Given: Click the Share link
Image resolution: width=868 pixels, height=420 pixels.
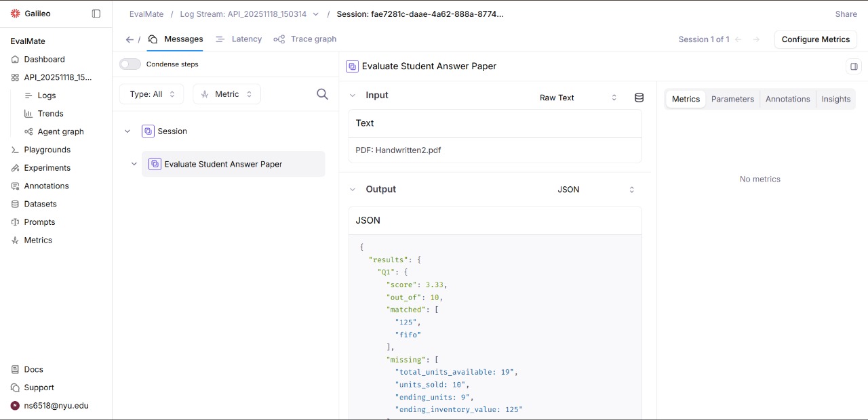Looking at the screenshot, I should [x=846, y=14].
